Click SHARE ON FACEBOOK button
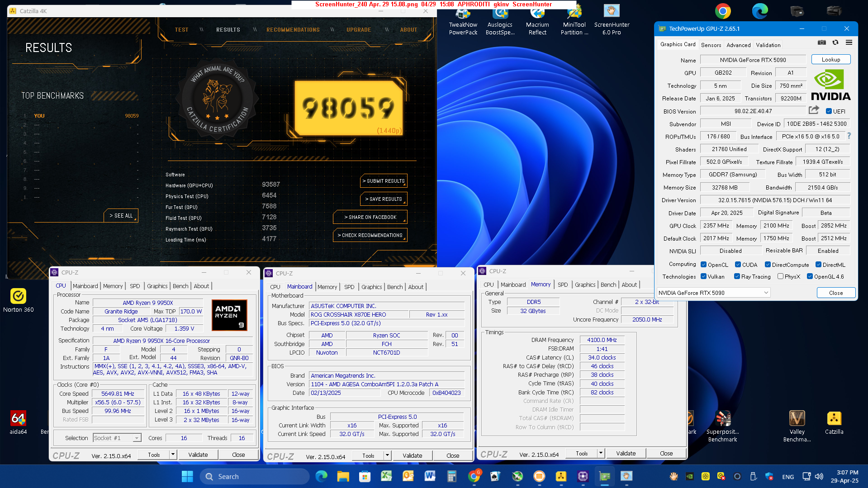The image size is (868, 488). (x=370, y=217)
